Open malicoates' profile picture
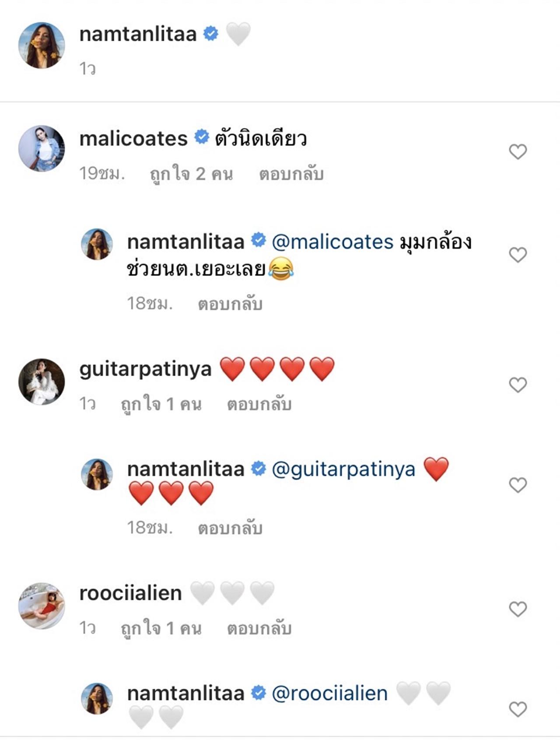The image size is (560, 740). tap(42, 148)
